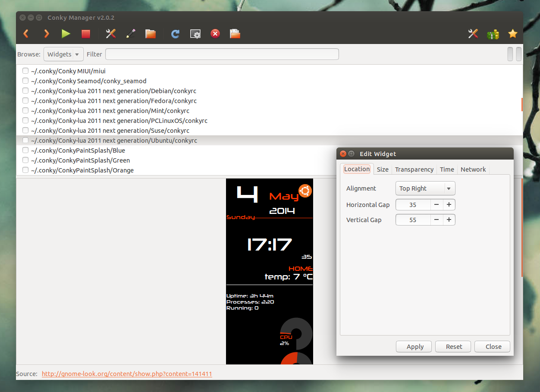Viewport: 540px width, 392px height.
Task: Open theme folder icon
Action: [x=151, y=34]
